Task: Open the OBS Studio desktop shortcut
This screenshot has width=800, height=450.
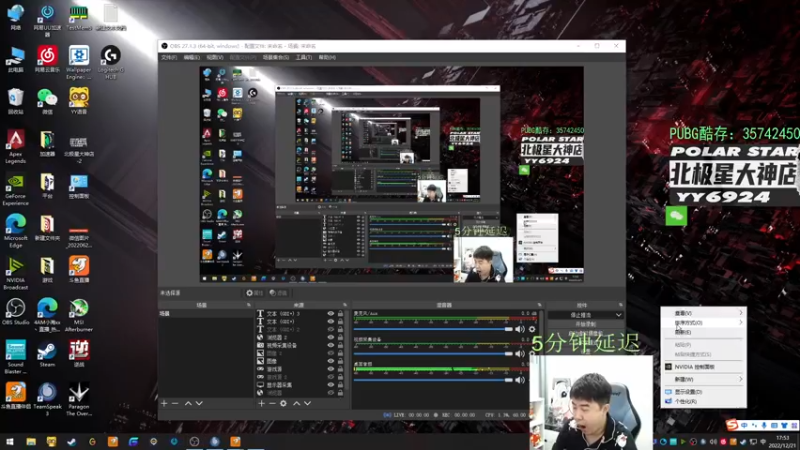Action: coord(15,312)
